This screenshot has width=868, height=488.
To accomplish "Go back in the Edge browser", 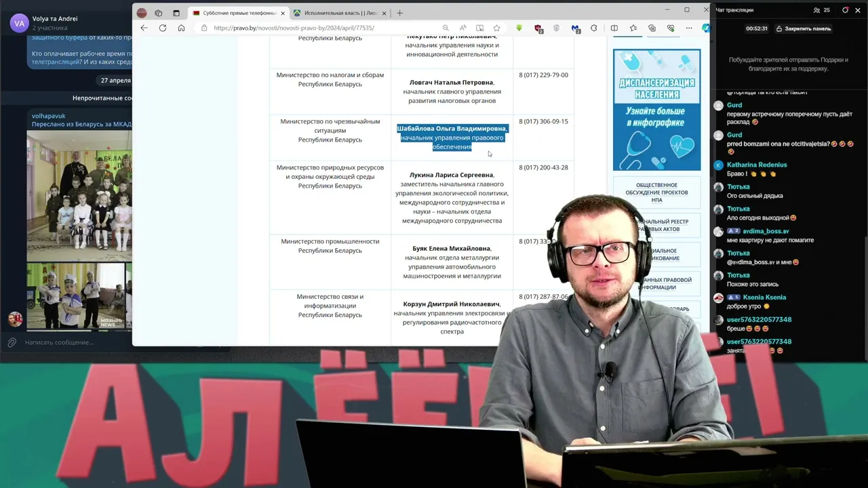I will tap(144, 28).
